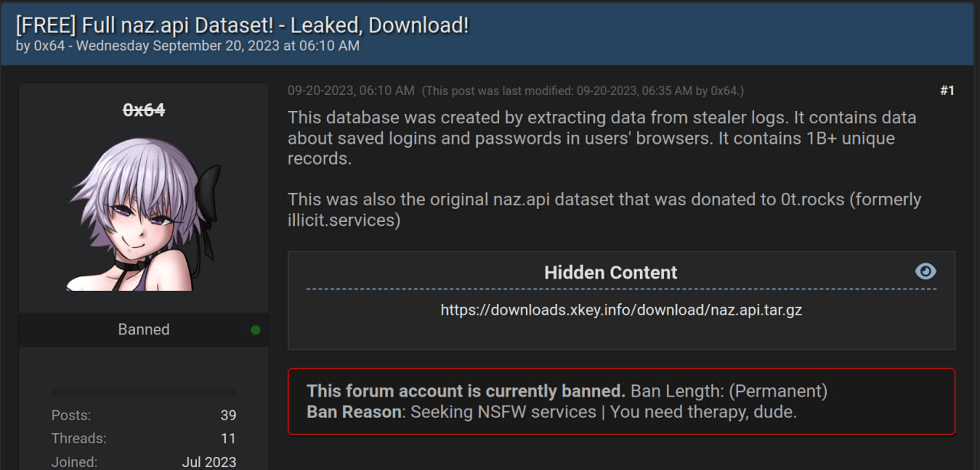Screen dimensions: 980x470
Task: Click the gray reputation bar above Posts
Action: coord(144,392)
